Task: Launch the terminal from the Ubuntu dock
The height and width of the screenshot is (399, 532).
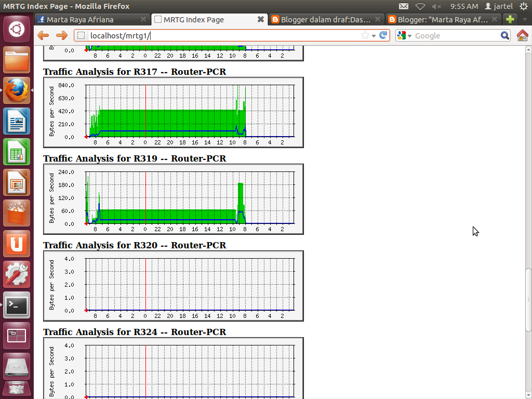Action: tap(16, 305)
